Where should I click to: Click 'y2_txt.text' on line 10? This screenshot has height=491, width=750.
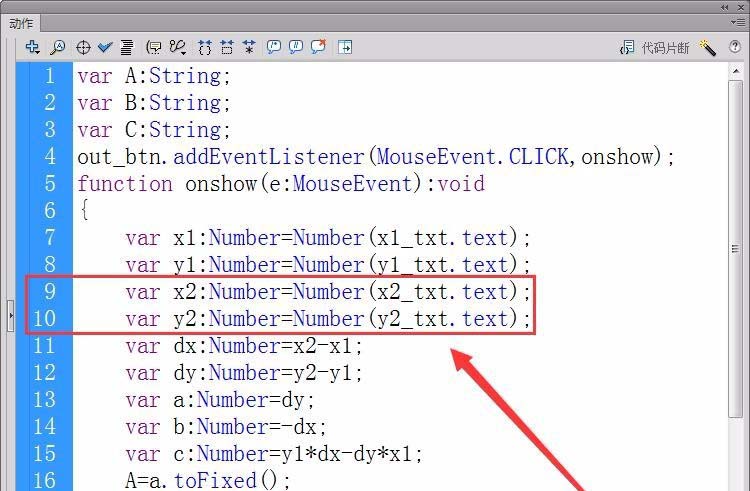442,319
